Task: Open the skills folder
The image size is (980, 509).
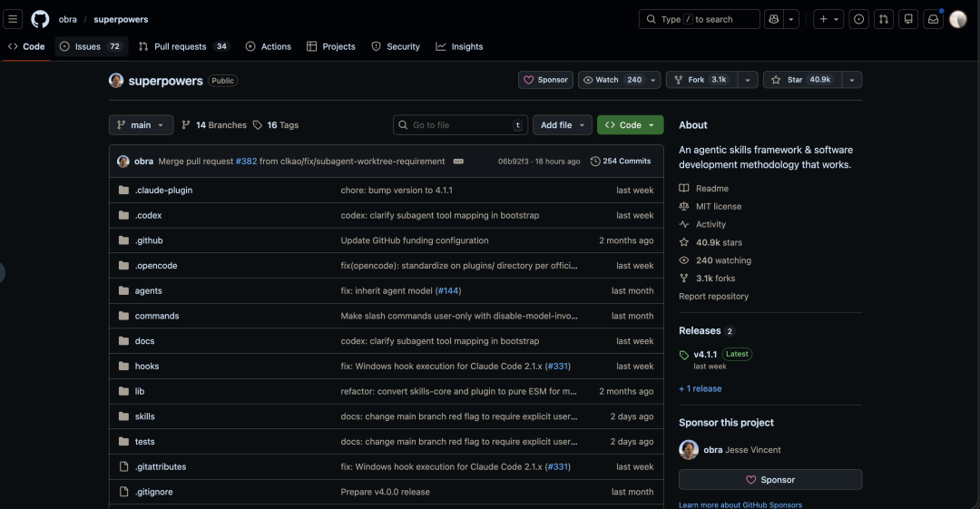Action: point(145,416)
